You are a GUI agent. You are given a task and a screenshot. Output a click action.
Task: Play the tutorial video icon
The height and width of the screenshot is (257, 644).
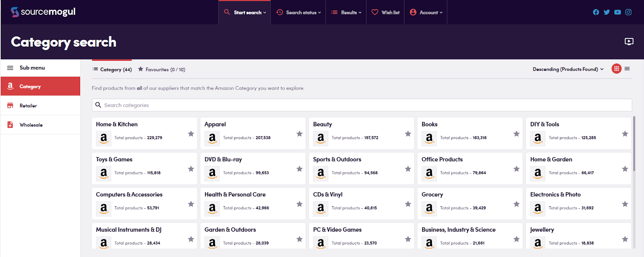pyautogui.click(x=629, y=41)
